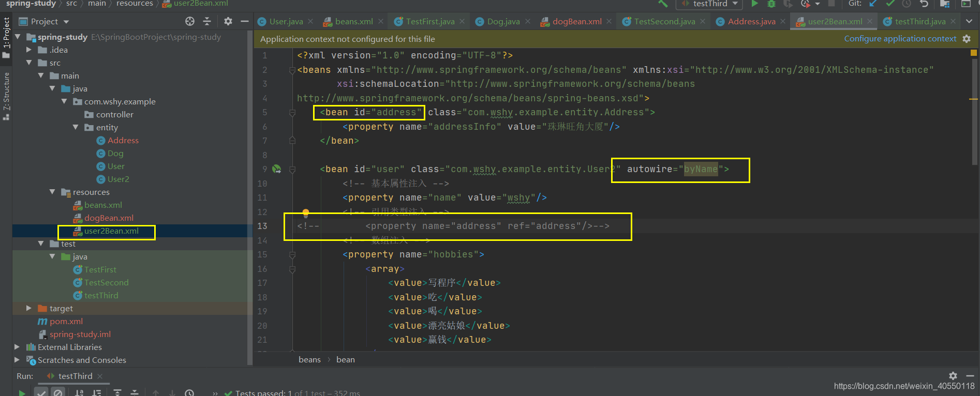Collapse the src folder arrow
Image resolution: width=980 pixels, height=396 pixels.
tap(29, 63)
